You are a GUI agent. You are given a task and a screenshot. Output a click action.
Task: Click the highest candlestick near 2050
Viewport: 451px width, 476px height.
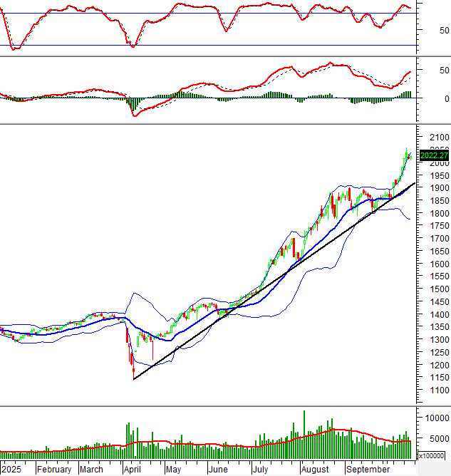pos(406,151)
